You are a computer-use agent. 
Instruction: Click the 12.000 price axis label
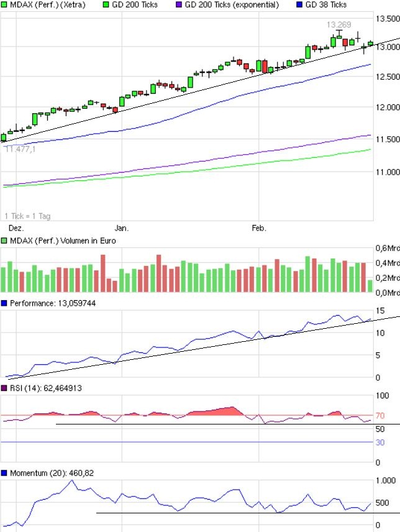[x=388, y=108]
